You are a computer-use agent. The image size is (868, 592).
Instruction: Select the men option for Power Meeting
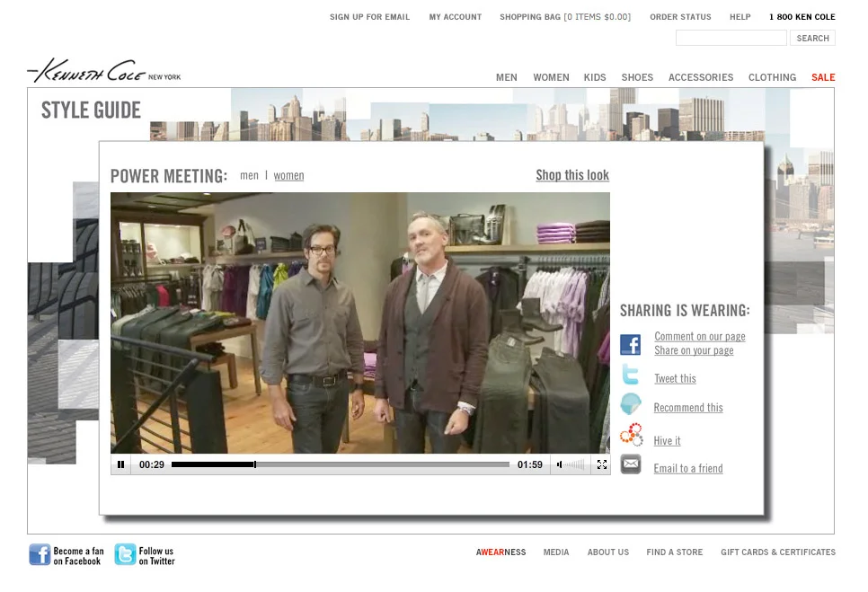coord(249,175)
